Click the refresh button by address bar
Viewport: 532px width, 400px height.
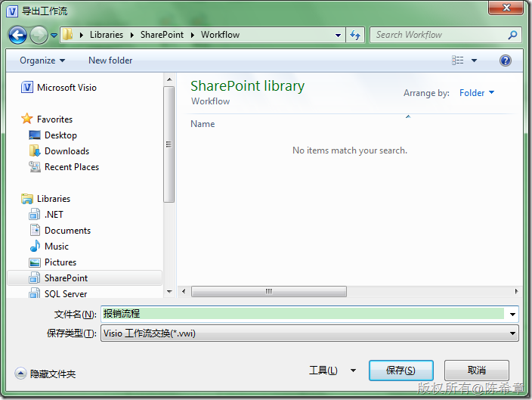[355, 35]
